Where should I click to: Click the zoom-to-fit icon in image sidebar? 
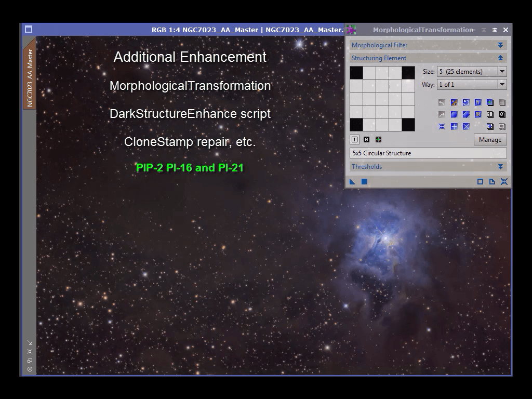[x=30, y=351]
